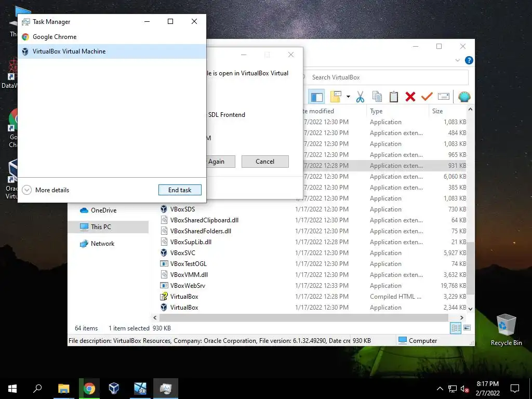Click the network tray icon
532x399 pixels.
453,389
